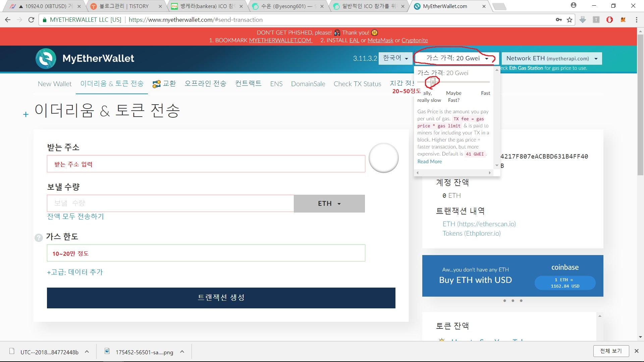The image size is (644, 362).
Task: Close the downloads bar
Action: pyautogui.click(x=636, y=351)
